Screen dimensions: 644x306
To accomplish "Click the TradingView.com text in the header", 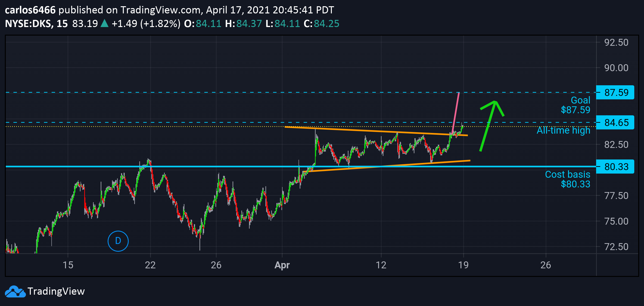I will click(x=161, y=10).
